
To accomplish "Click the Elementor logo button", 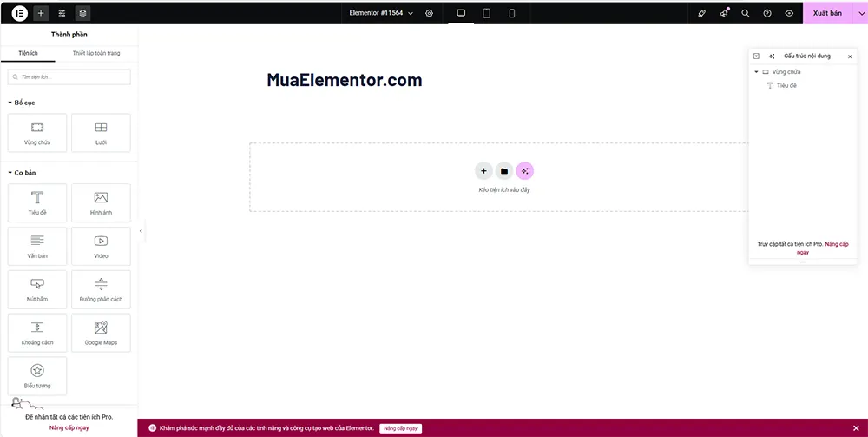I will coord(19,13).
